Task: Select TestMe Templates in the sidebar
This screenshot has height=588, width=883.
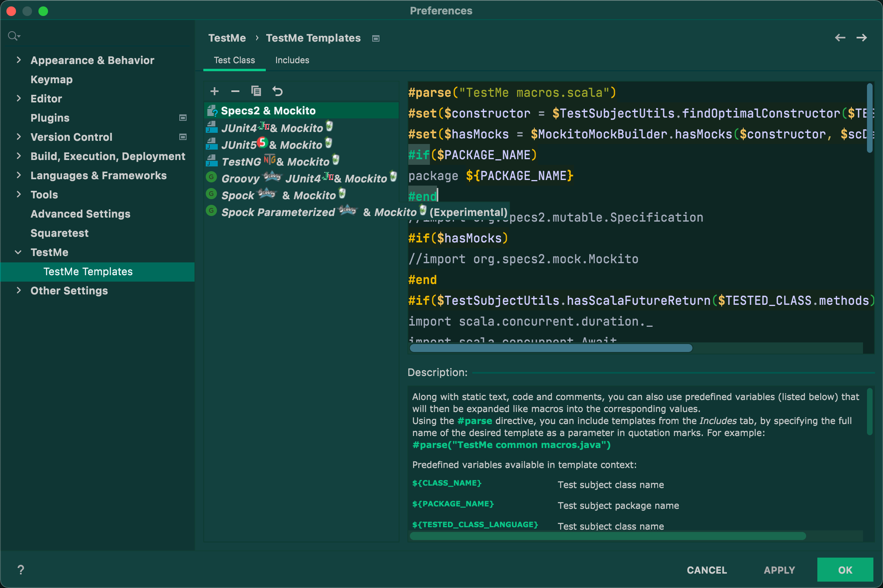Action: (x=98, y=272)
